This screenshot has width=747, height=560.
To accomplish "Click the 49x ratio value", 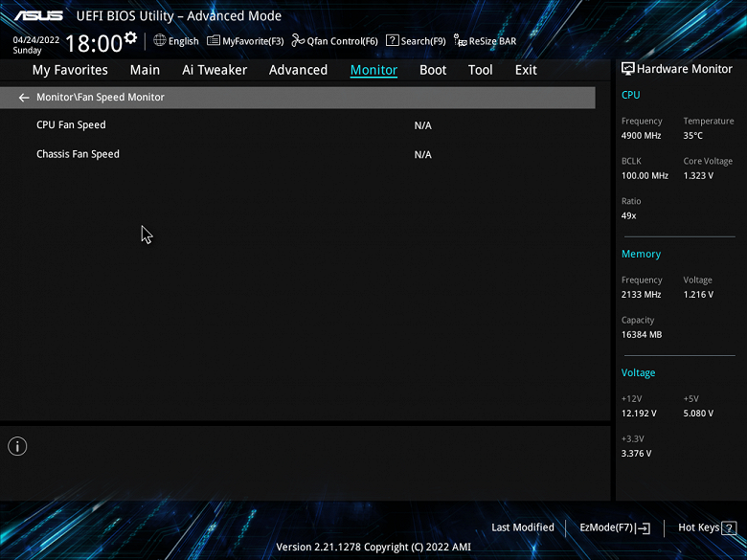I will click(629, 215).
